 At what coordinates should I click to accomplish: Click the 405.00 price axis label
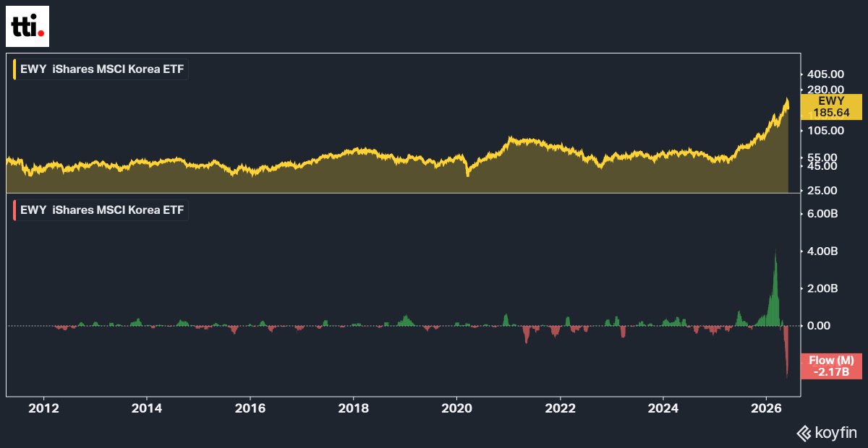point(827,74)
